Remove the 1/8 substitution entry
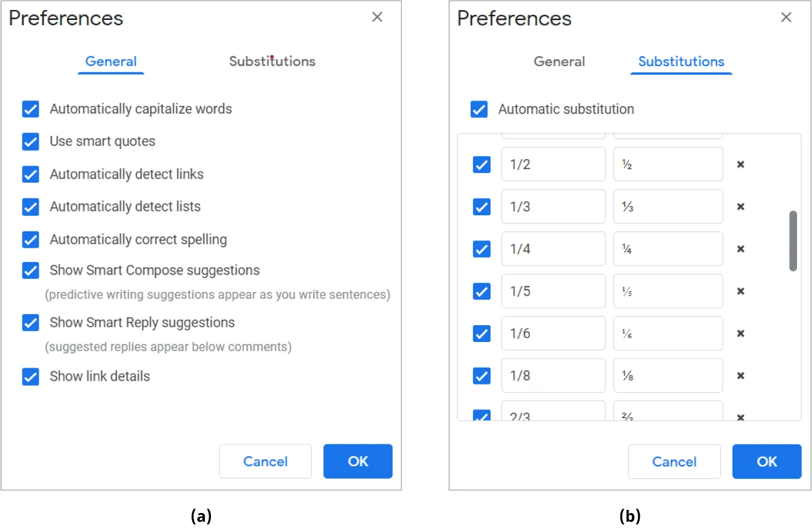 pos(740,375)
